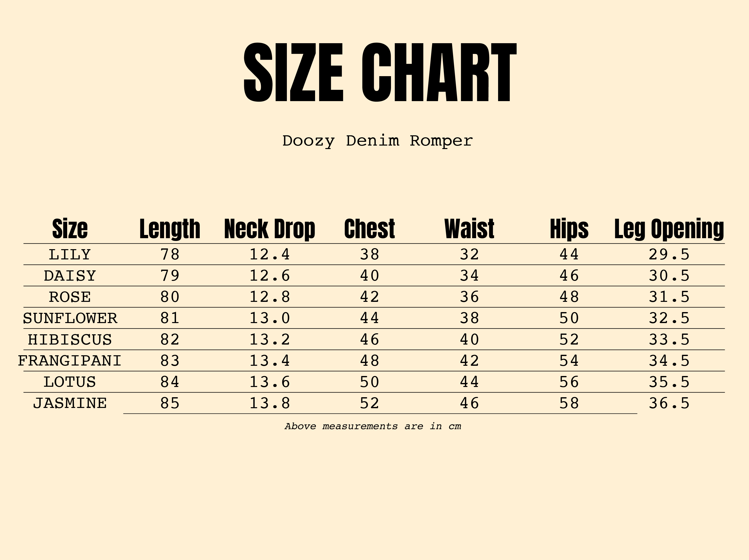The image size is (749, 560).
Task: Click the Leg Opening column header
Action: pyautogui.click(x=669, y=229)
